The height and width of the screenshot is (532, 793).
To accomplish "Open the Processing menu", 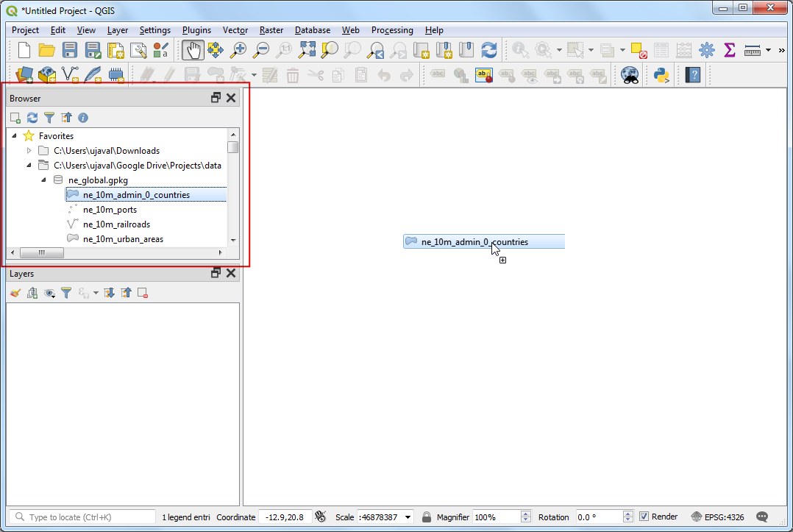I will point(392,30).
